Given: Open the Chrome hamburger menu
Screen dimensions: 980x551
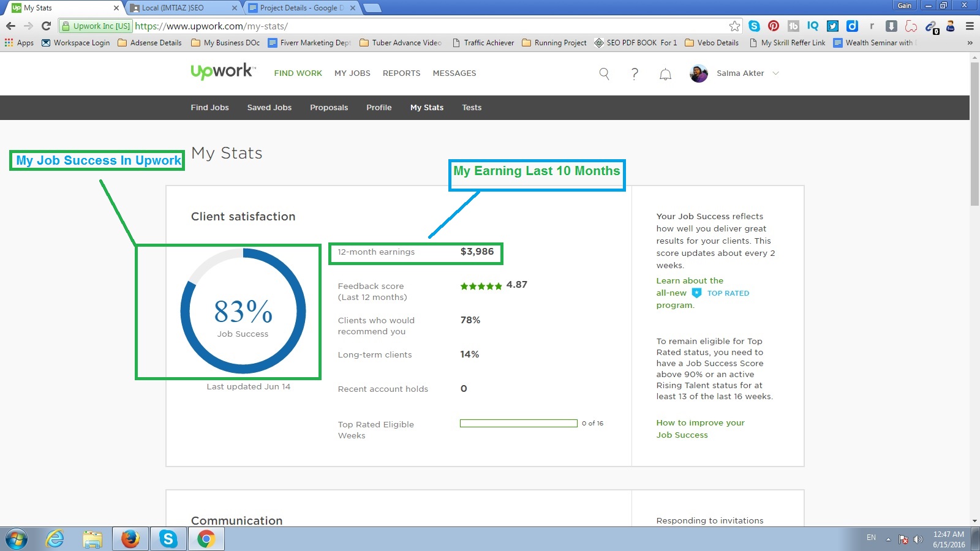Looking at the screenshot, I should click(x=970, y=26).
